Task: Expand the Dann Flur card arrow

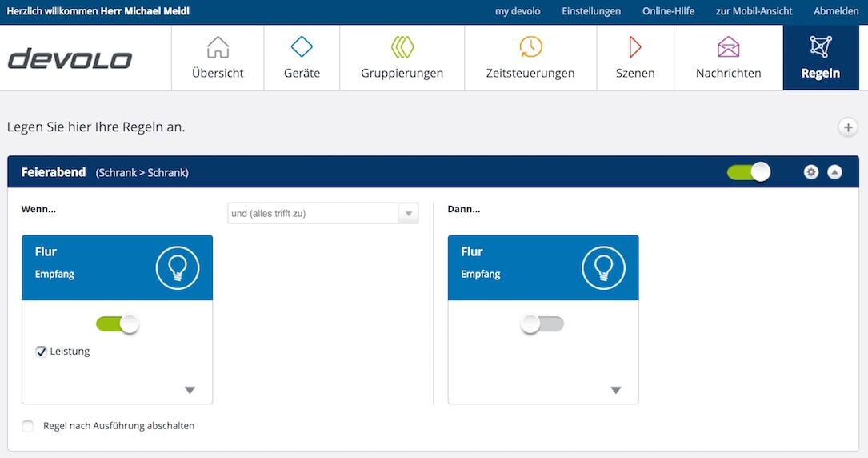Action: (x=616, y=390)
